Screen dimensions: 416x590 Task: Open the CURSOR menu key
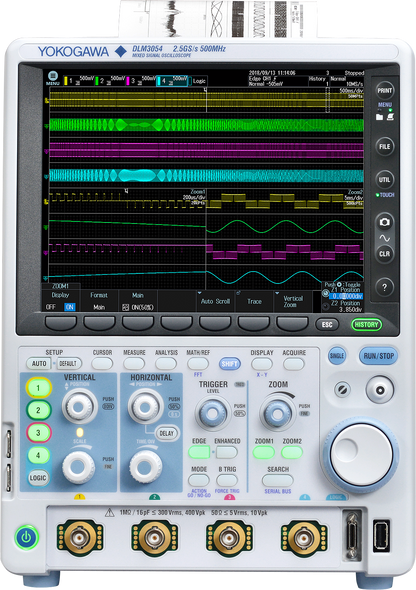[x=102, y=363]
